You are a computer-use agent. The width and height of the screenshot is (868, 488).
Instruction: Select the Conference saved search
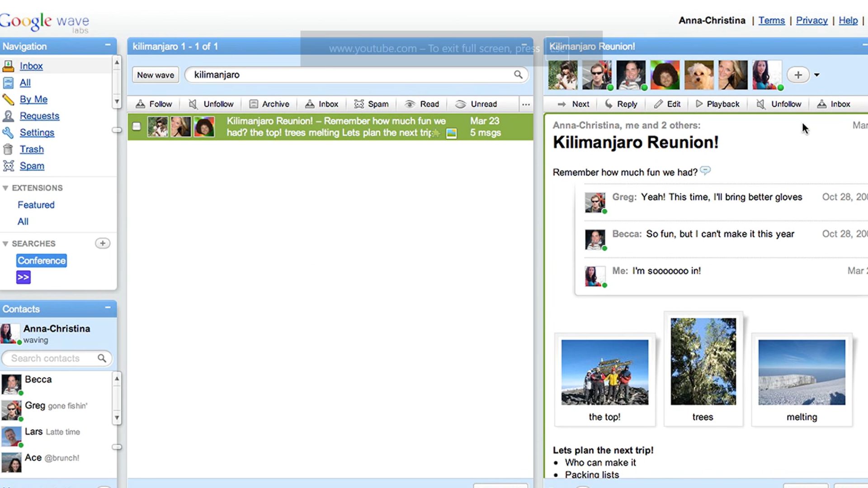[42, 261]
